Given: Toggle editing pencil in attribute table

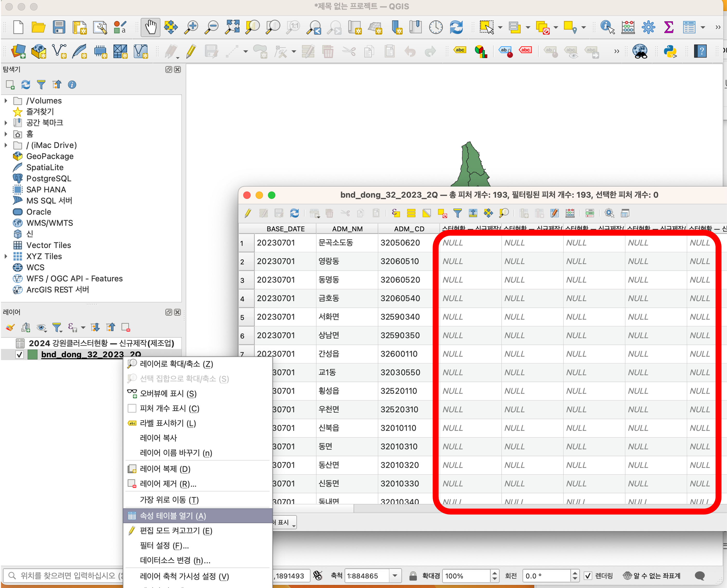Looking at the screenshot, I should click(x=248, y=213).
